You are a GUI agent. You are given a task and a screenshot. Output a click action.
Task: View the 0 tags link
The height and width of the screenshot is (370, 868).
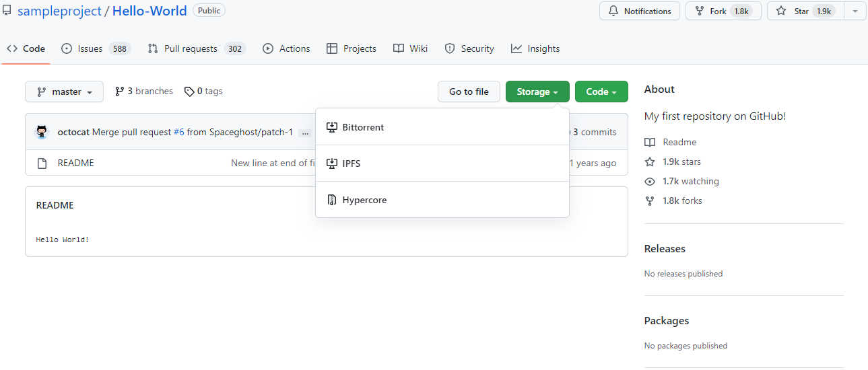[203, 91]
